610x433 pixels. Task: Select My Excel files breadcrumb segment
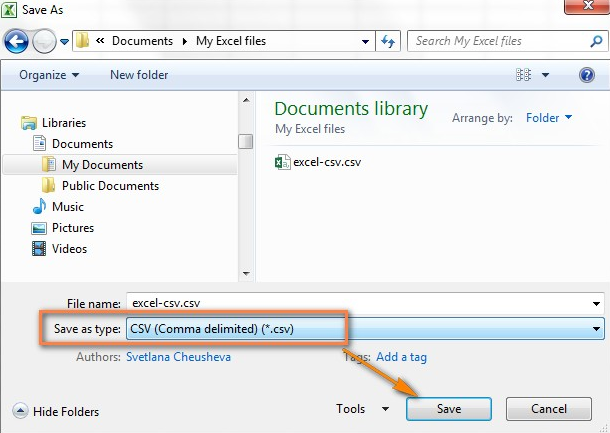tap(231, 41)
